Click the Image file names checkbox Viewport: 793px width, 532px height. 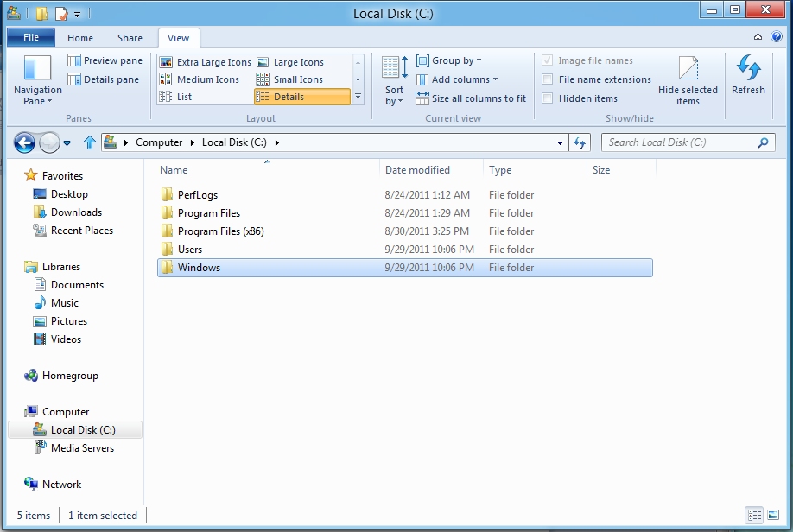click(547, 60)
